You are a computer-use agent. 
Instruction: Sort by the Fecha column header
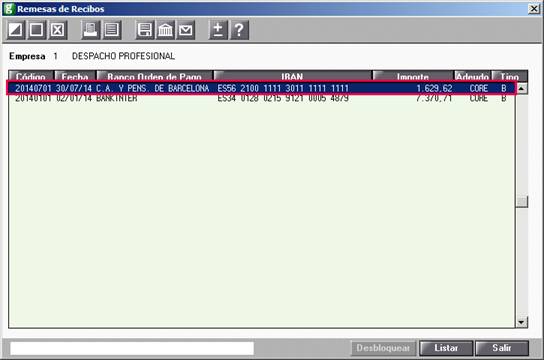click(x=75, y=76)
